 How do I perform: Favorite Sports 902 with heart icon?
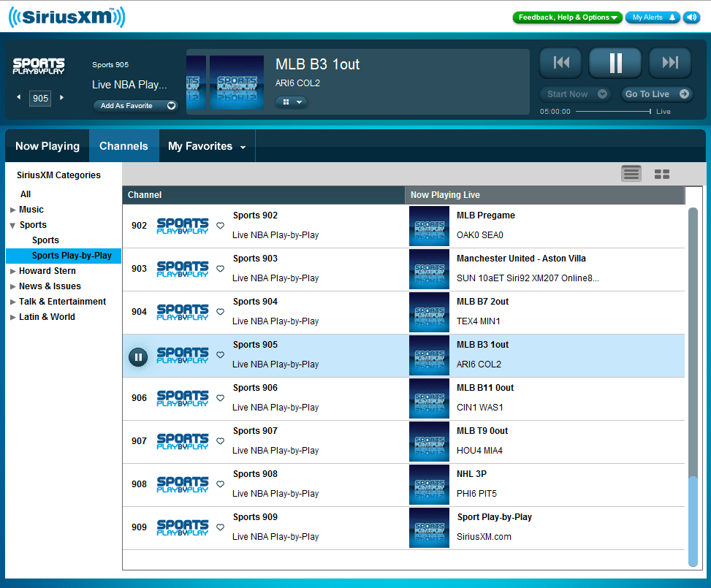[221, 225]
